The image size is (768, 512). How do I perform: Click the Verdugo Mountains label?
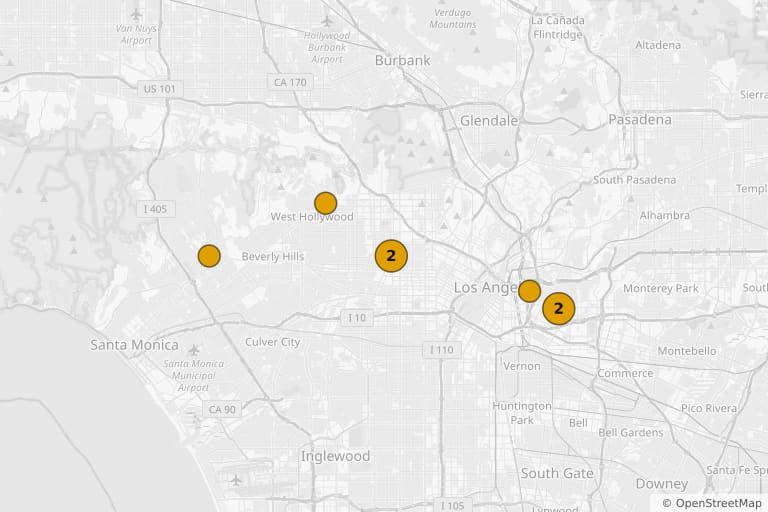click(x=453, y=19)
